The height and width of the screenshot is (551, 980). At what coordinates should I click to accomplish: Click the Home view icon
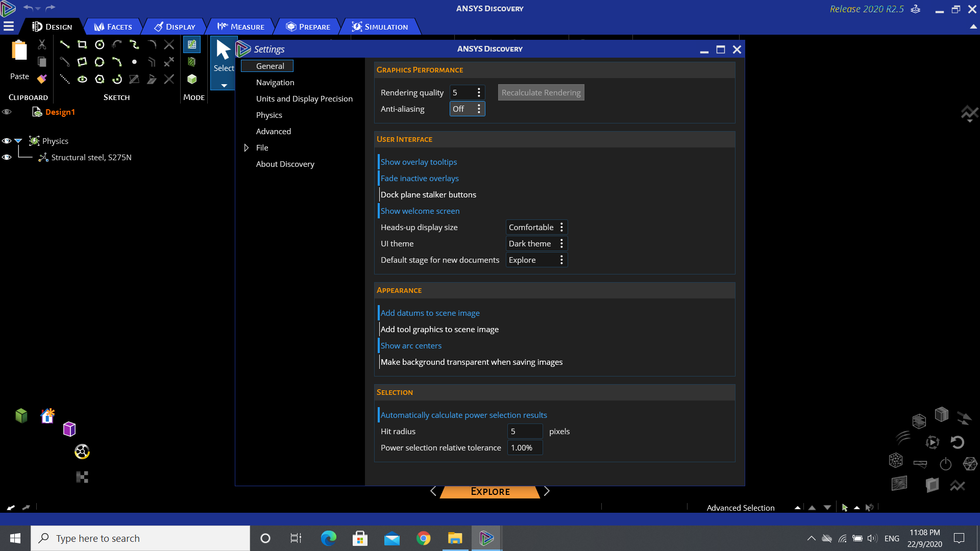tap(47, 416)
